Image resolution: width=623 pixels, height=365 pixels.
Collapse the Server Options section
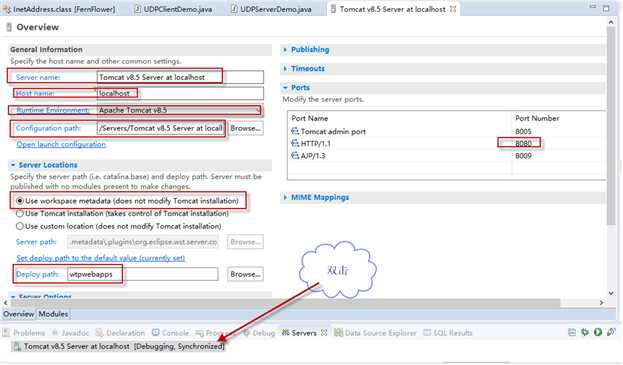(x=13, y=297)
